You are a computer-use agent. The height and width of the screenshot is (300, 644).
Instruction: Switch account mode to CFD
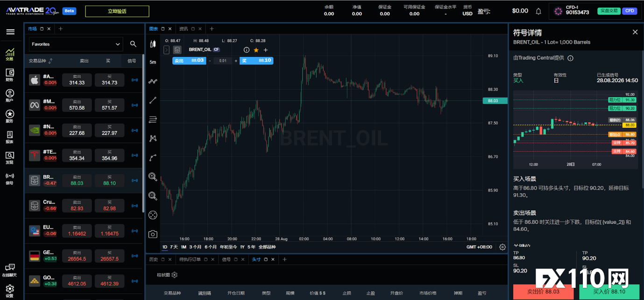point(630,11)
